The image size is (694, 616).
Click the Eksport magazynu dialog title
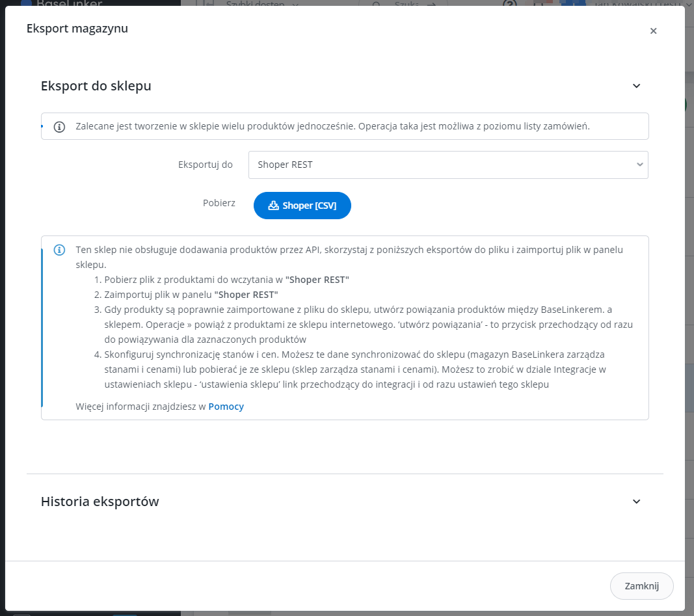tap(77, 29)
